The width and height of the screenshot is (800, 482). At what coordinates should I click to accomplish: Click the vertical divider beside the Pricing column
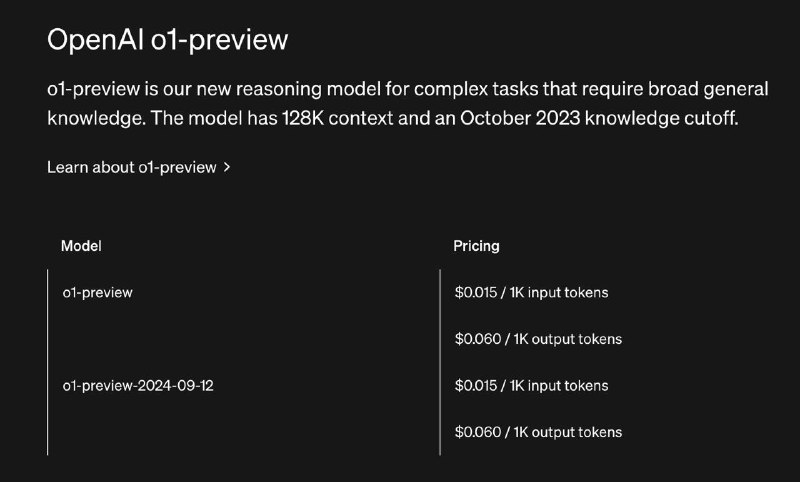point(440,362)
